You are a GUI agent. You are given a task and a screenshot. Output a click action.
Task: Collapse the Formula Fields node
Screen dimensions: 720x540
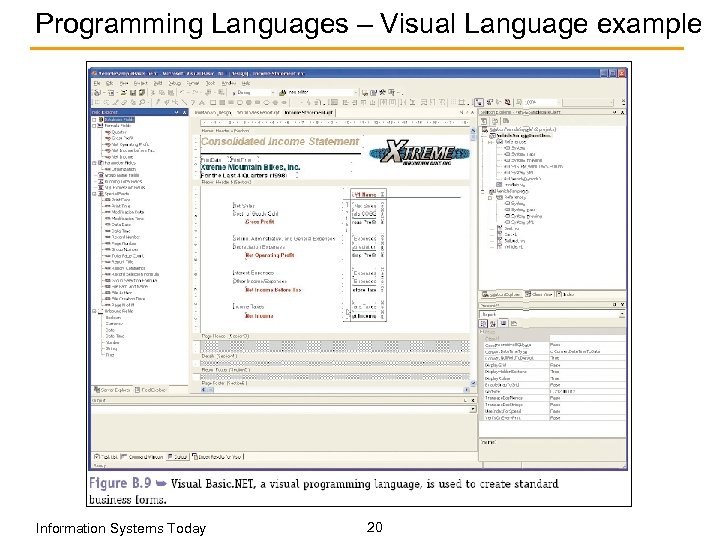point(95,125)
